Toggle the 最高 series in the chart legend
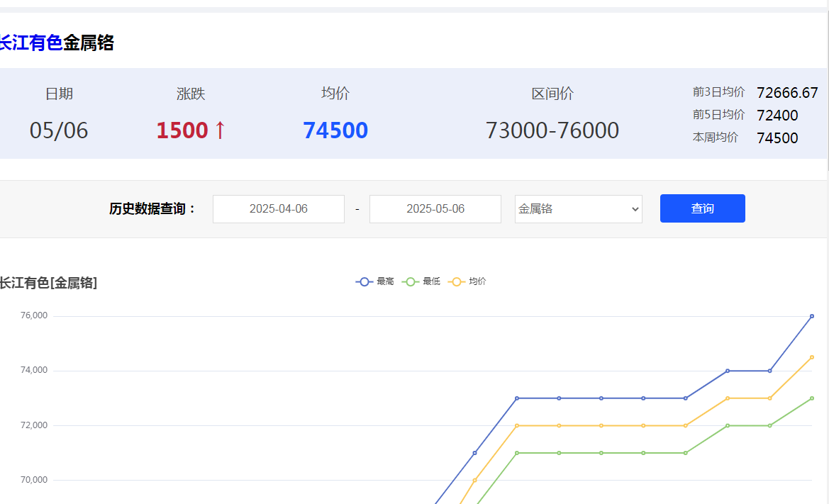The height and width of the screenshot is (504, 829). pos(375,281)
